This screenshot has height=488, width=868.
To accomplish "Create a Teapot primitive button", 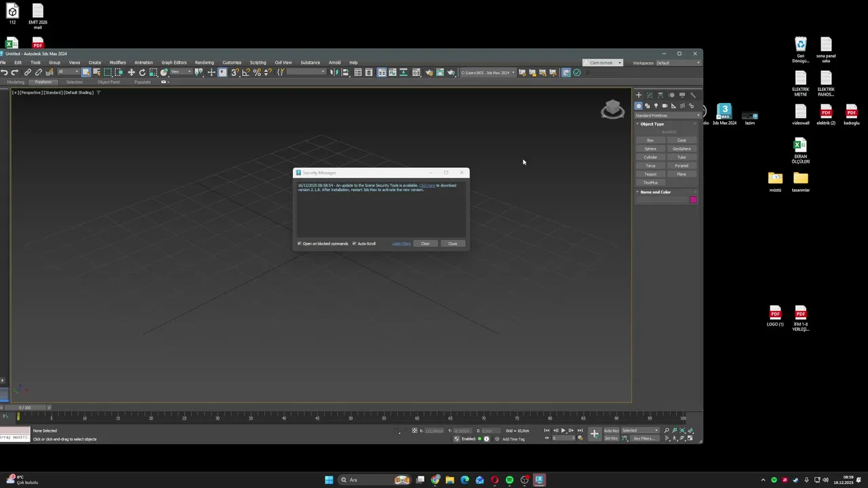I will click(x=650, y=174).
